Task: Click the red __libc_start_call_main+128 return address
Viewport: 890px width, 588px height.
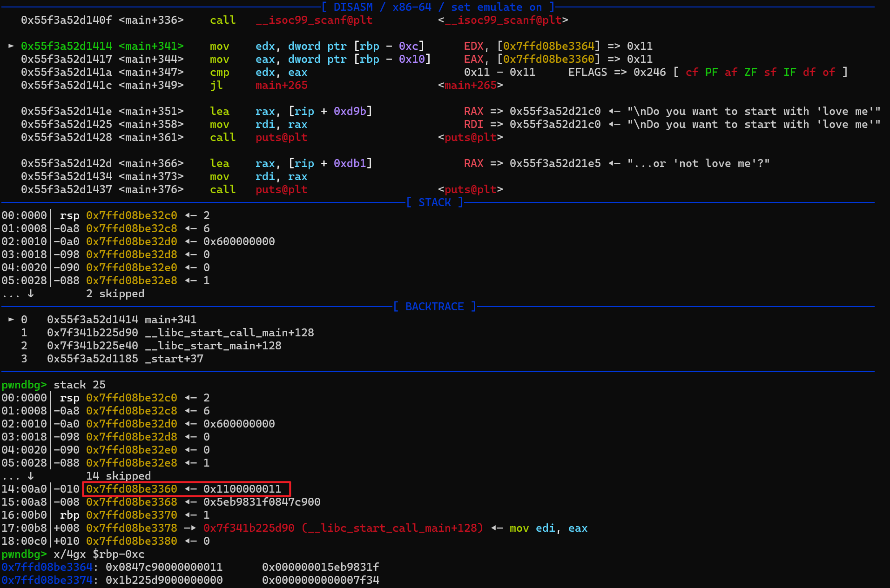Action: (x=343, y=528)
